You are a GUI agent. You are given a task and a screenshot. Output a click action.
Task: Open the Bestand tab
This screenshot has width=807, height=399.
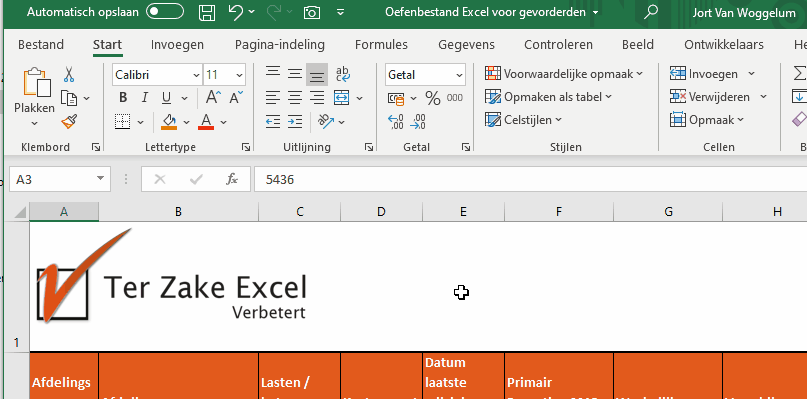[x=41, y=45]
